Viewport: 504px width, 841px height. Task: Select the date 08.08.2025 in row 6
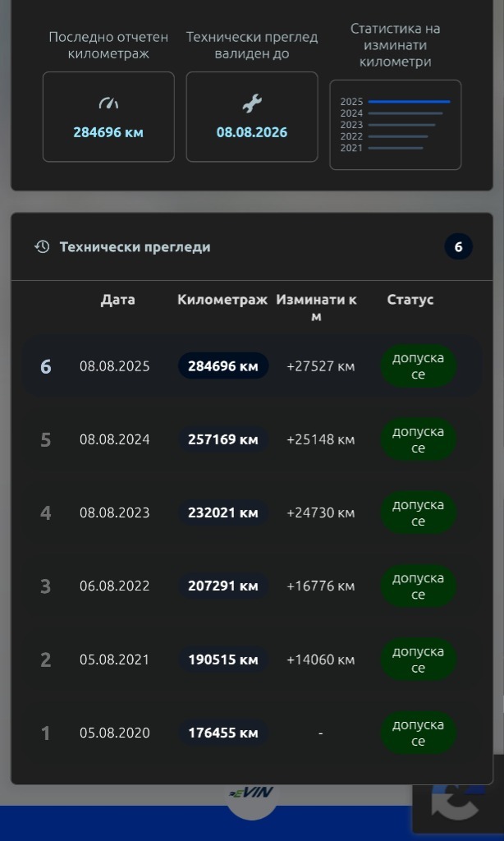(x=115, y=366)
